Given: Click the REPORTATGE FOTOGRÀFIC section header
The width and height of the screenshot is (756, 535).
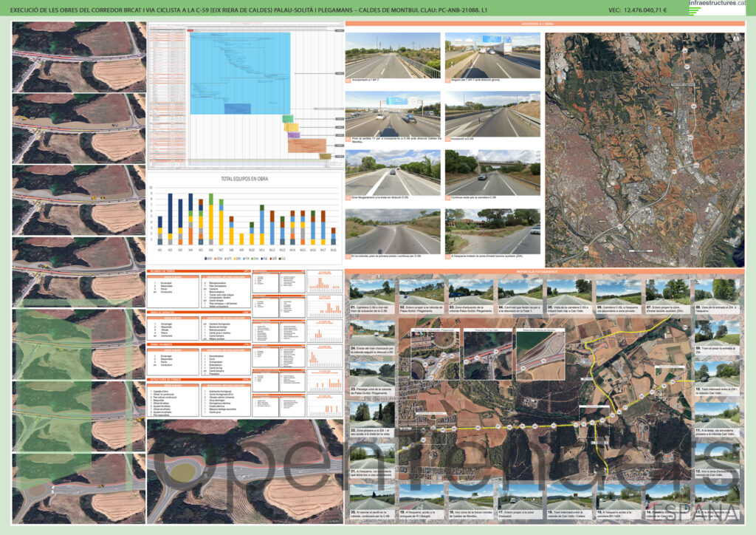Looking at the screenshot, I should [x=544, y=272].
